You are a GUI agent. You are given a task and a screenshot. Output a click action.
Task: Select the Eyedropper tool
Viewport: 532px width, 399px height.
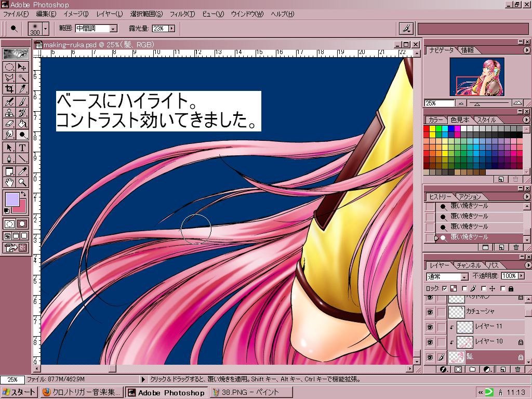pyautogui.click(x=22, y=171)
